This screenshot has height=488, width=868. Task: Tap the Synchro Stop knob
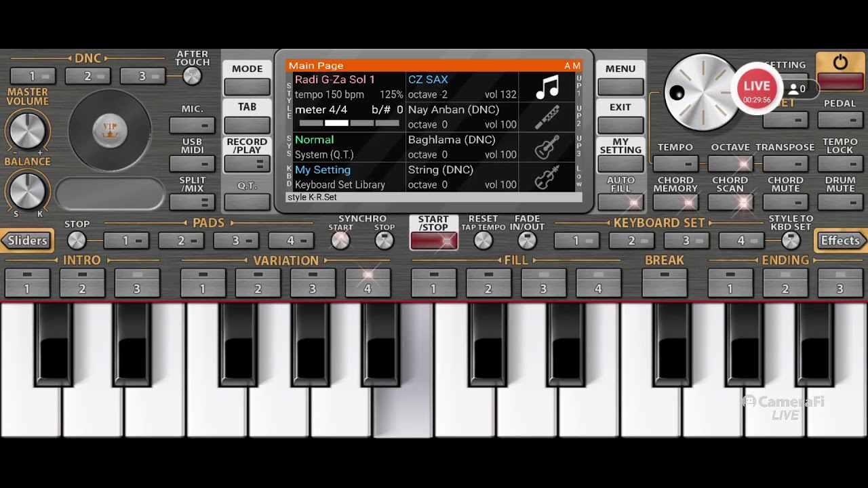[x=384, y=240]
